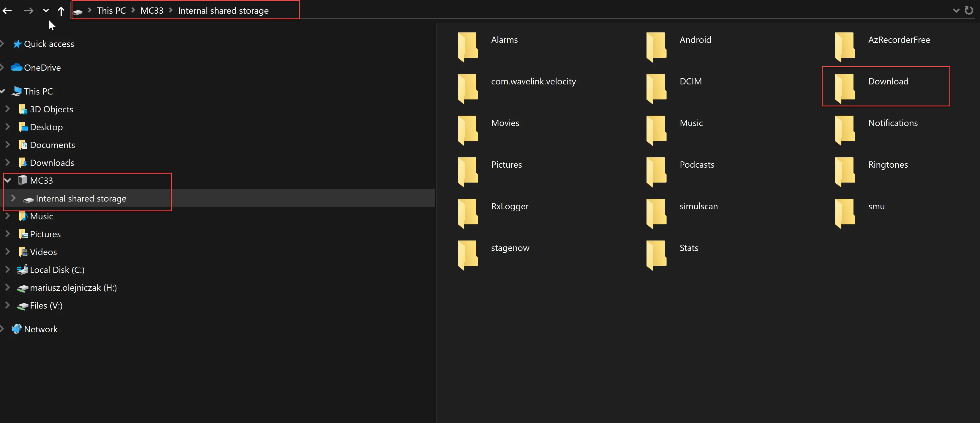Select Downloads in the sidebar tree
The image size is (980, 423).
pos(52,163)
